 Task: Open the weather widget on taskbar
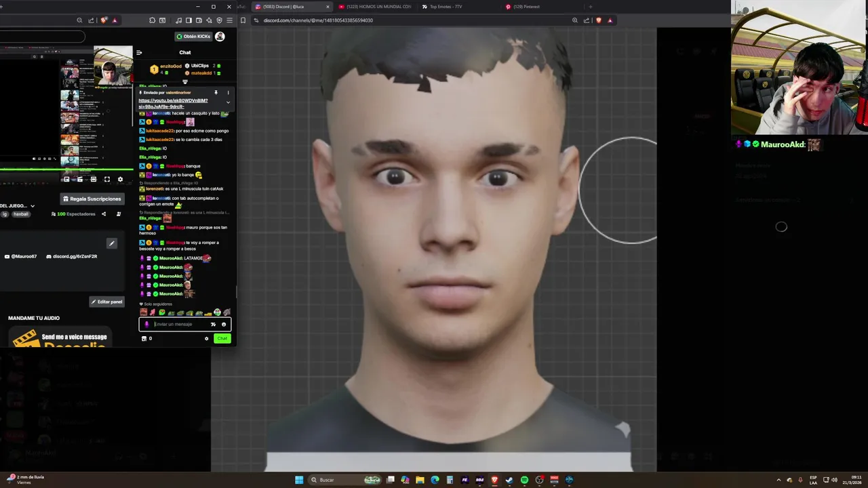tap(26, 480)
